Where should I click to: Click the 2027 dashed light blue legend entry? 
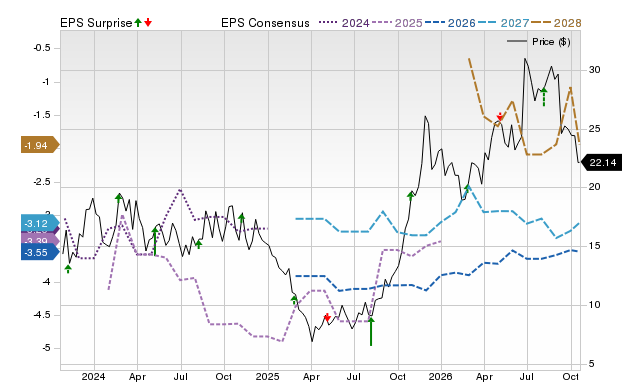tap(503, 23)
